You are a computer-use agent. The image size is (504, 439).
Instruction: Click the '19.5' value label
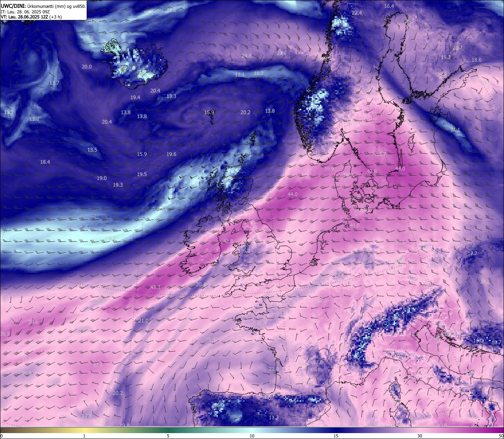(x=142, y=174)
